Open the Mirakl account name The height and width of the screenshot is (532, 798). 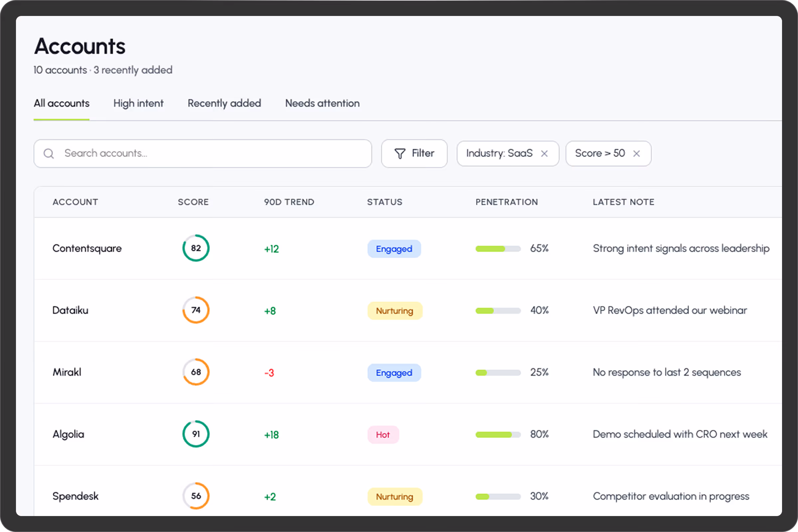[x=67, y=372]
